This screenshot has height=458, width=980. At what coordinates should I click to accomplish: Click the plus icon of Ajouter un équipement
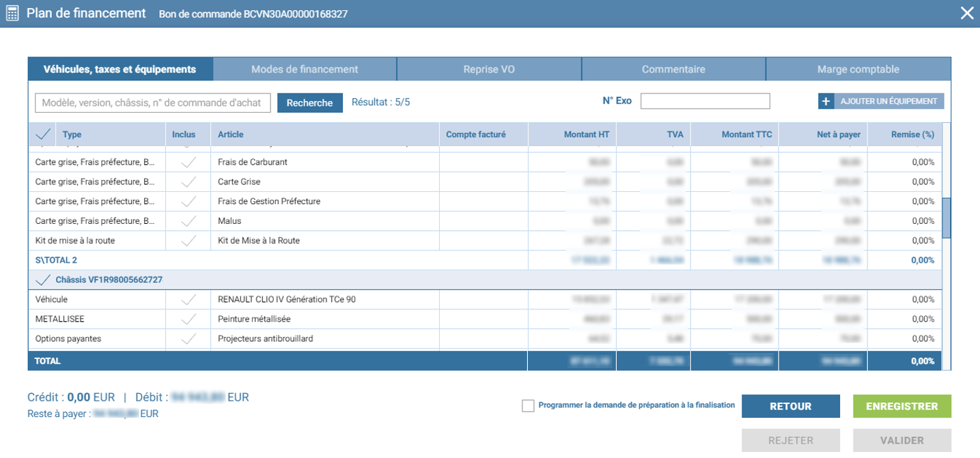click(826, 102)
